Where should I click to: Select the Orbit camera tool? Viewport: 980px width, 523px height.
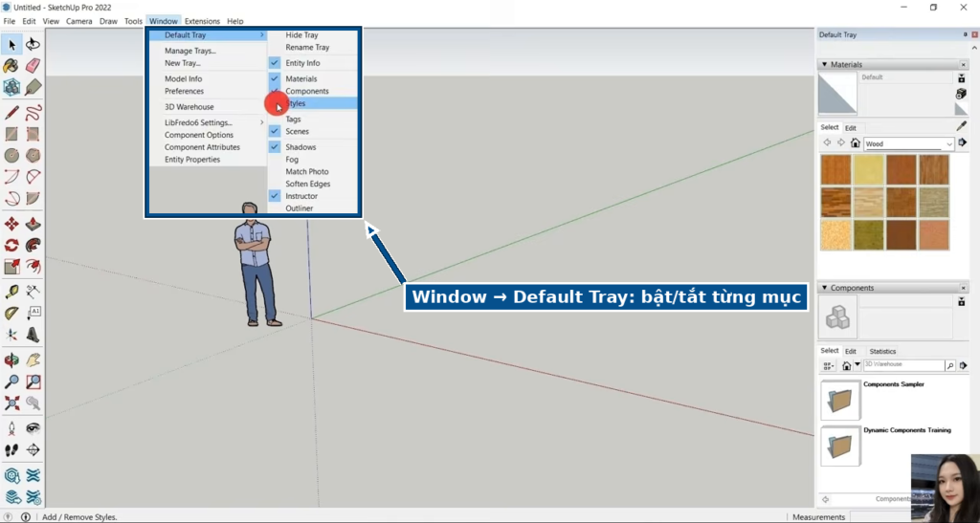coord(11,360)
